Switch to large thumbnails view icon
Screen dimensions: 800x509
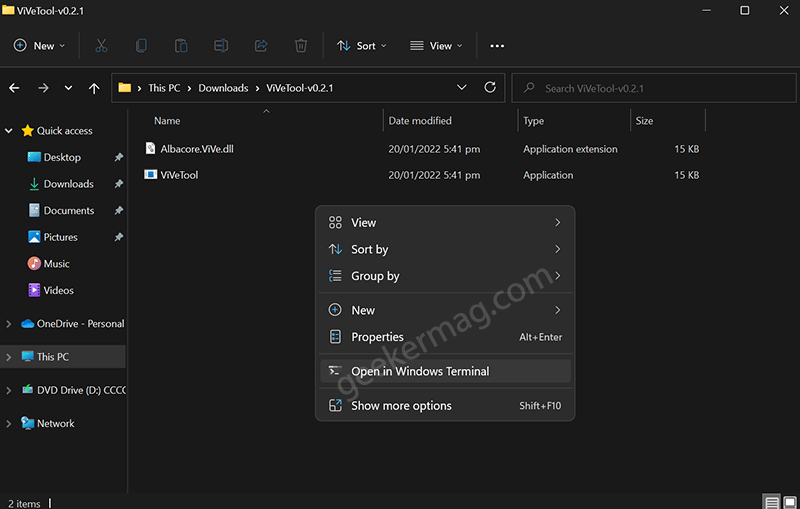[790, 502]
